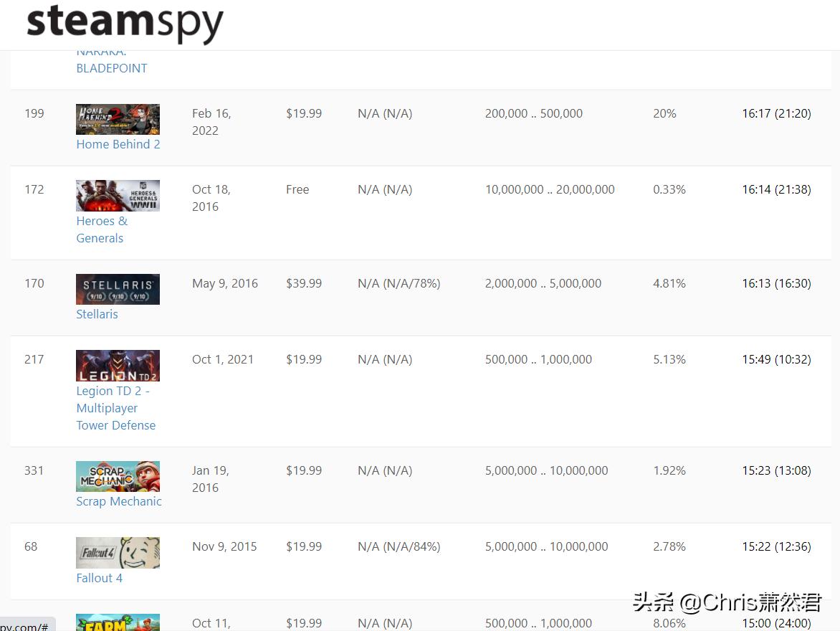Select release date Nov 9, 2015
The height and width of the screenshot is (631, 840).
224,547
